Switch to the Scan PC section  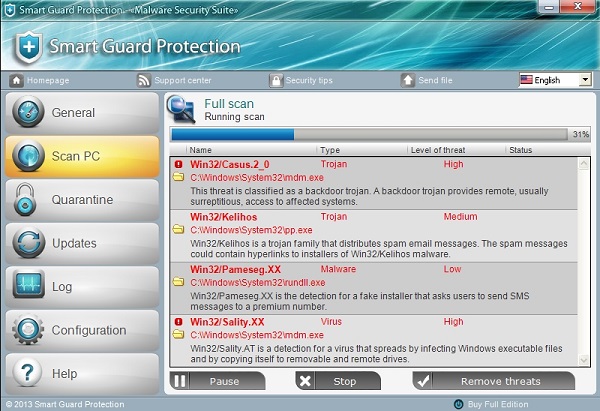coord(82,156)
